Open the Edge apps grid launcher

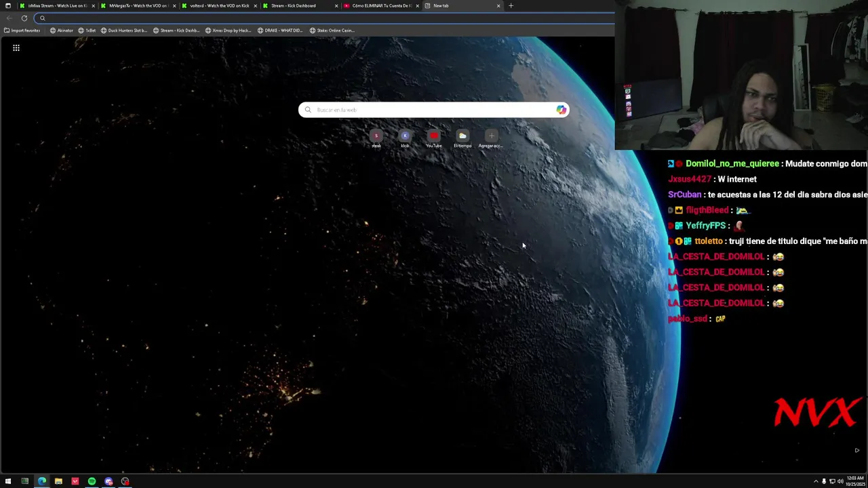[x=16, y=48]
